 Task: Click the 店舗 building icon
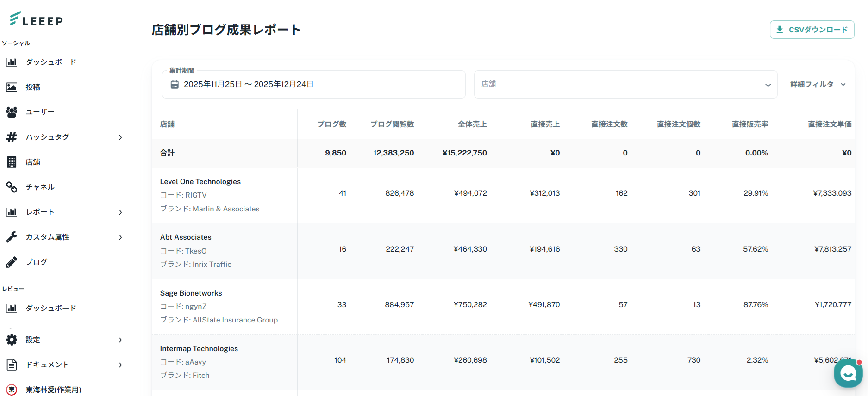12,162
